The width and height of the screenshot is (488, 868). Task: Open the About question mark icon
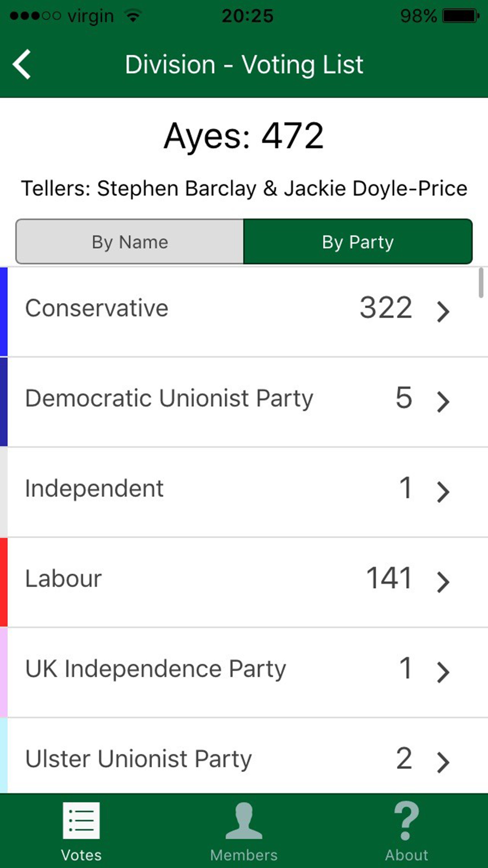point(406,820)
